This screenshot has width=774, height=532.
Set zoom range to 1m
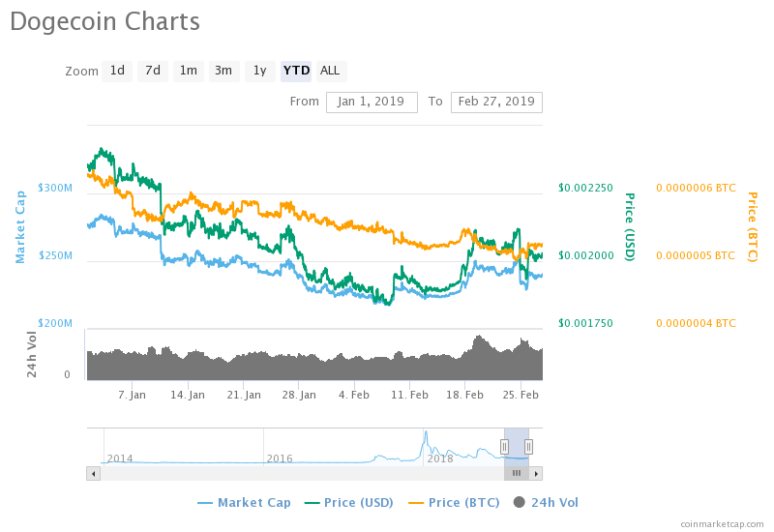coord(188,71)
